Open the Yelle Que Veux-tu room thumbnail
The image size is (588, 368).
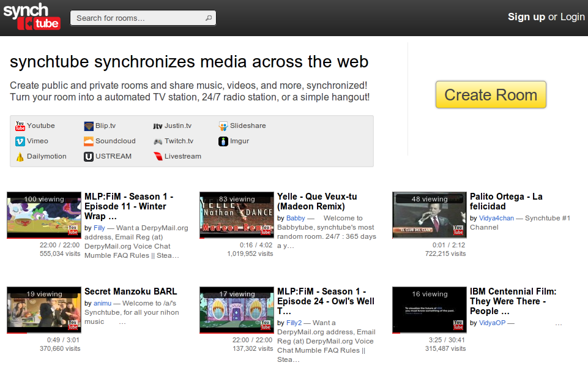click(x=236, y=215)
